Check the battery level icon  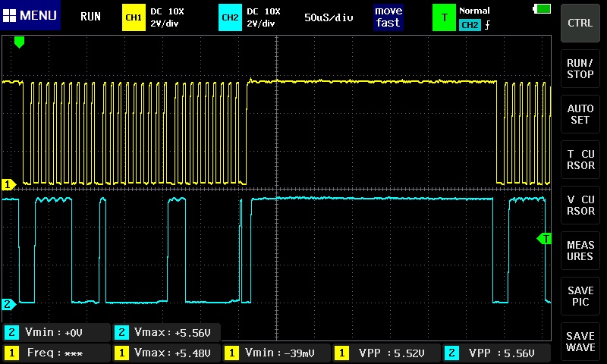tap(542, 8)
